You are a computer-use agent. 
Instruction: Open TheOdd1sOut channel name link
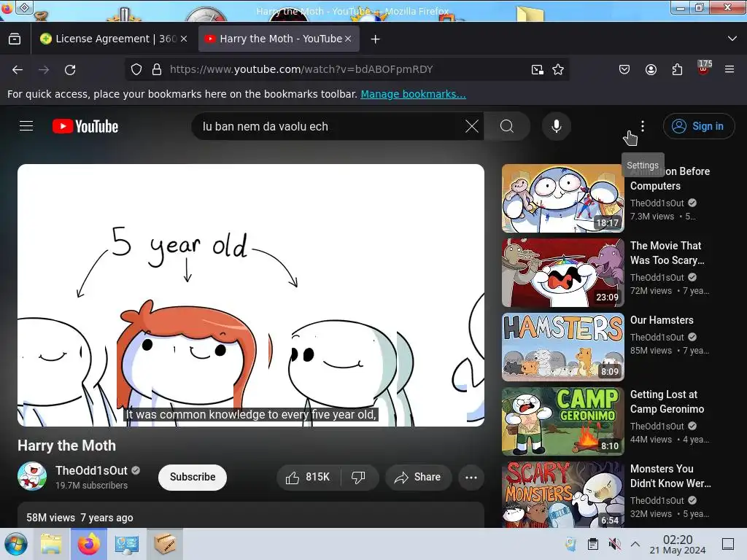tap(91, 470)
